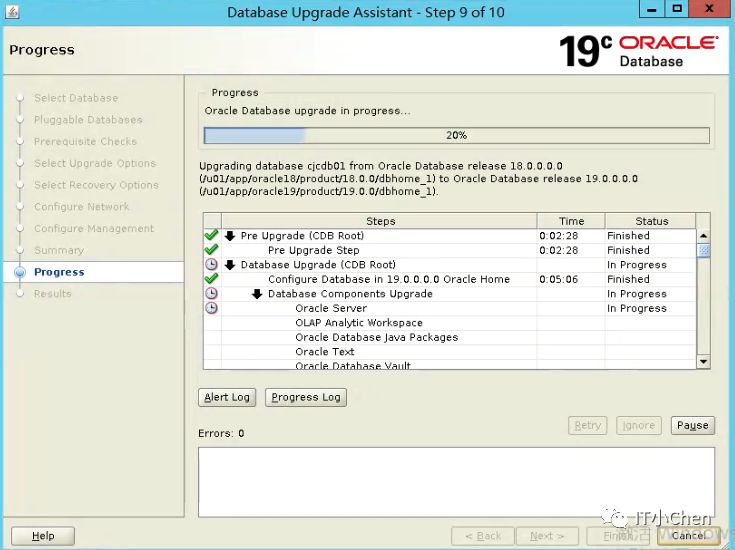The image size is (735, 550).
Task: Click the Back button
Action: pyautogui.click(x=483, y=535)
